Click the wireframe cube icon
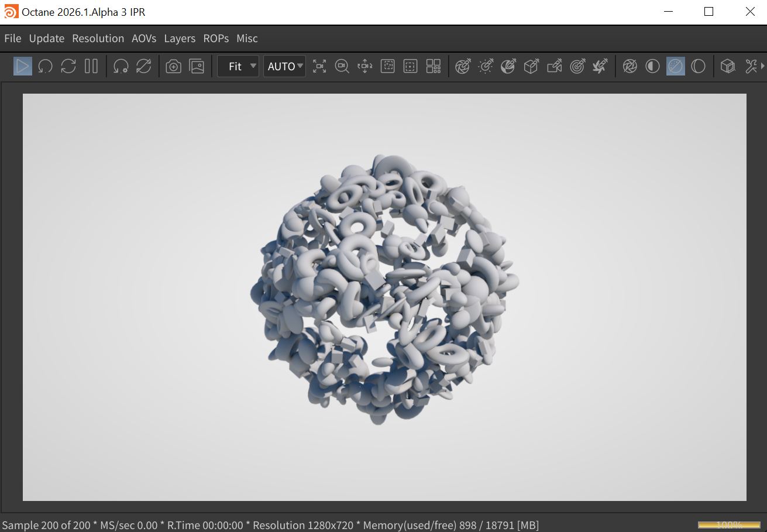This screenshot has width=767, height=532. coord(727,66)
